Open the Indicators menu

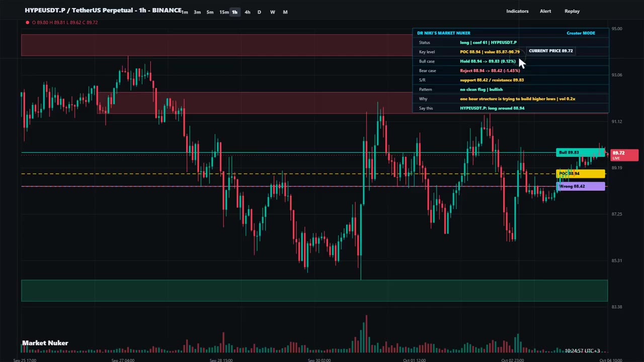coord(517,11)
